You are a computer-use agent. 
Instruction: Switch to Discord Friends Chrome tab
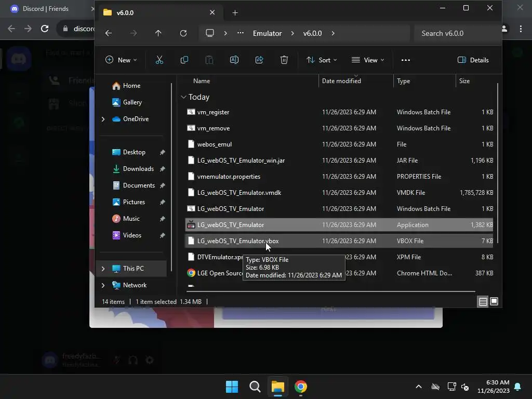(46, 9)
